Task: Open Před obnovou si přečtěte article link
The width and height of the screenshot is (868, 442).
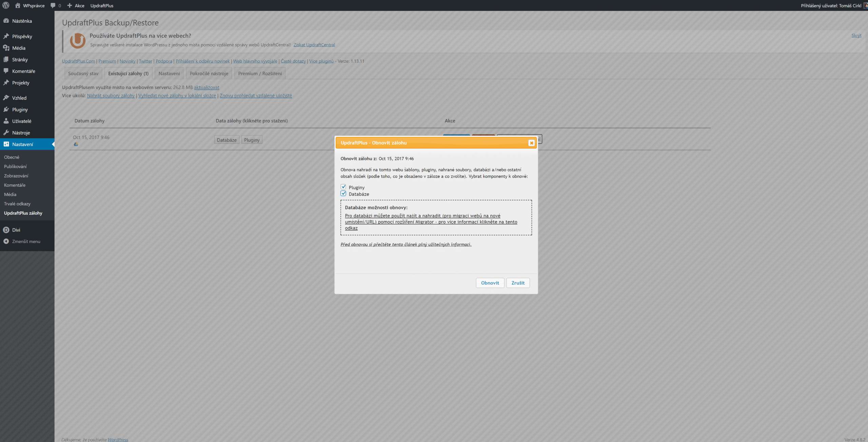Action: coord(406,244)
